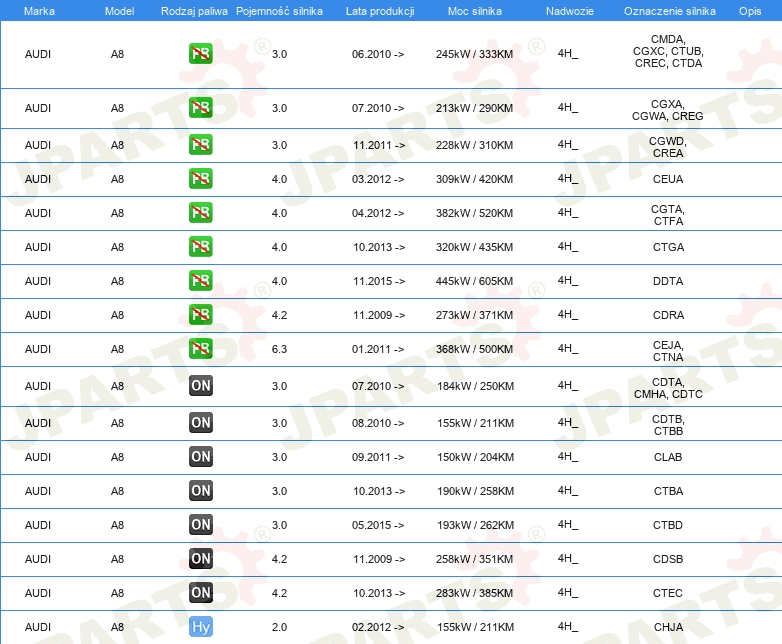Image resolution: width=782 pixels, height=644 pixels.
Task: Click the petrol icon in the DDTA row
Action: click(200, 280)
